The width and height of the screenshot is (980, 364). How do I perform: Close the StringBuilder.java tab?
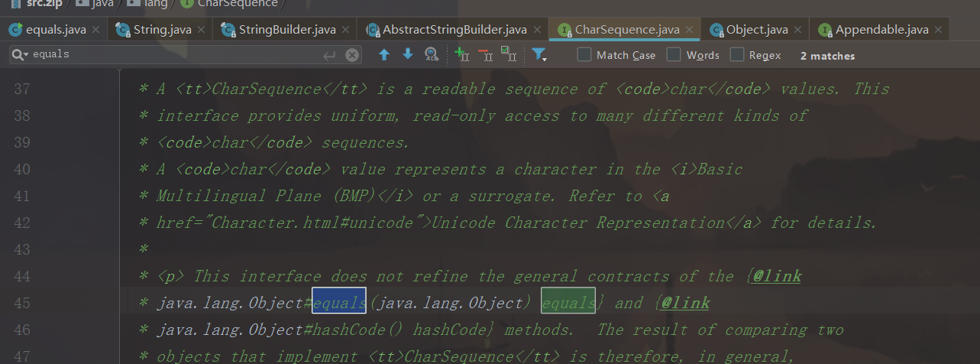pyautogui.click(x=344, y=31)
